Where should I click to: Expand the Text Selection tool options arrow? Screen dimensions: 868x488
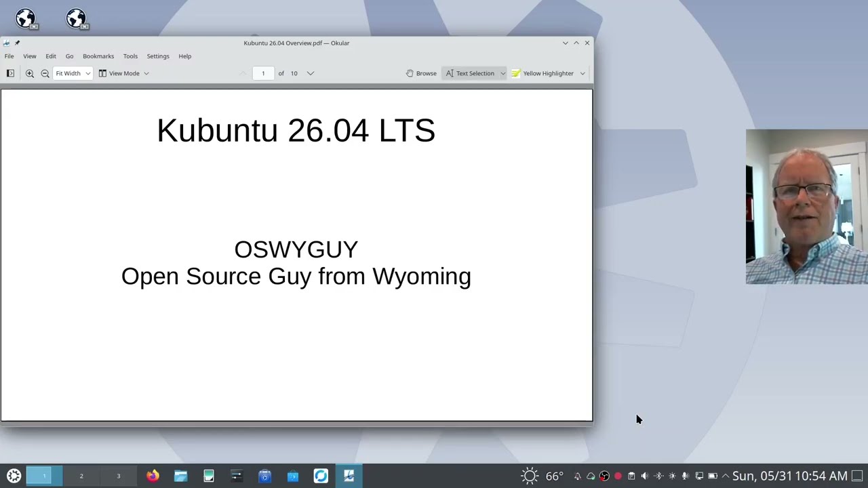click(502, 73)
